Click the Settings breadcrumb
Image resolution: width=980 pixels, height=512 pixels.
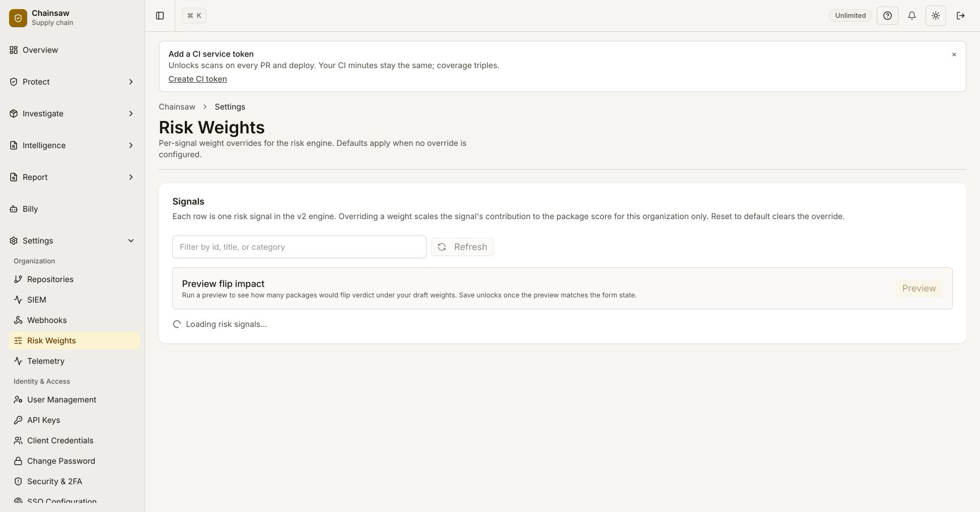tap(230, 107)
